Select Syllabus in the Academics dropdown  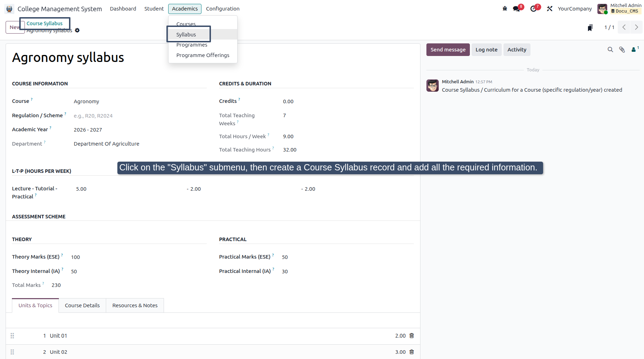pyautogui.click(x=203, y=34)
